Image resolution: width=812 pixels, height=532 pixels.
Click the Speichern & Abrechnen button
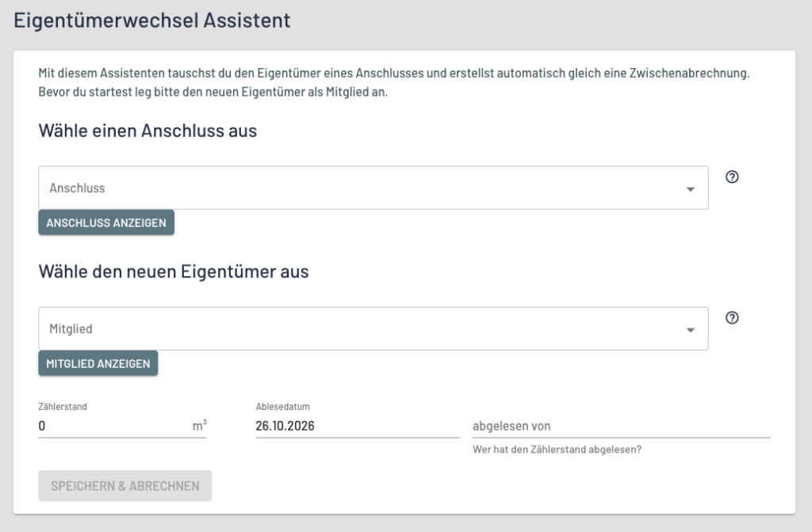point(124,486)
